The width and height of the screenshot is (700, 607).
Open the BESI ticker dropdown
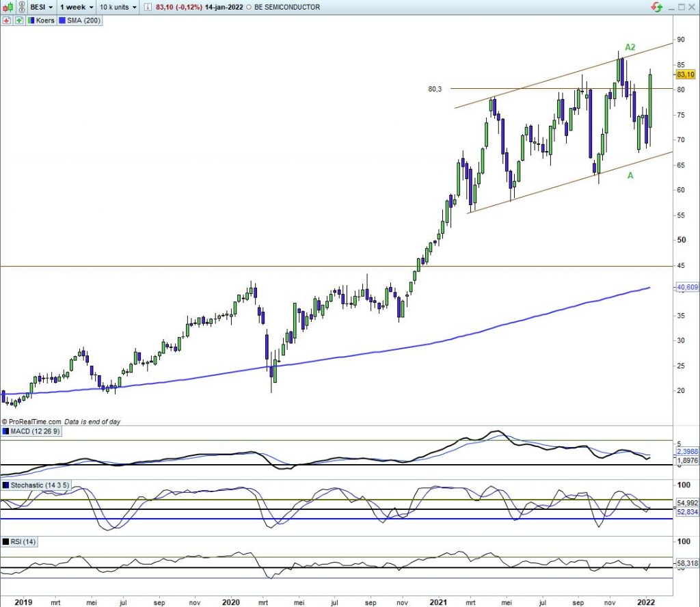[x=41, y=7]
